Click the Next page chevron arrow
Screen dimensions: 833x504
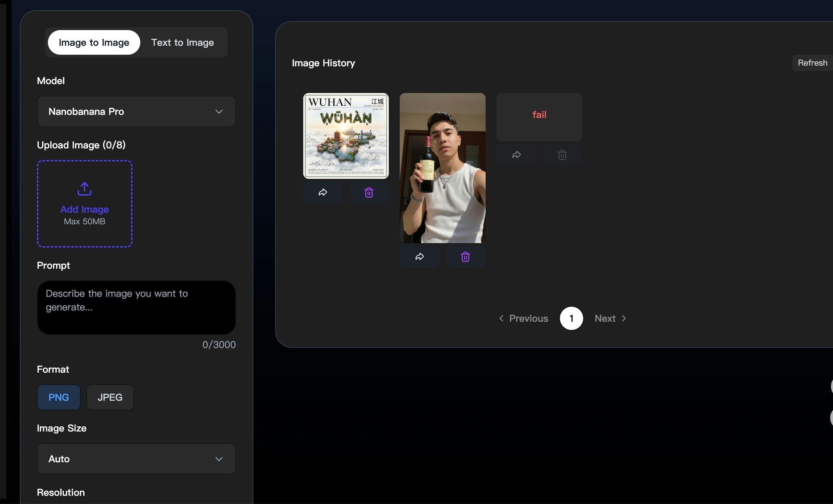point(624,318)
